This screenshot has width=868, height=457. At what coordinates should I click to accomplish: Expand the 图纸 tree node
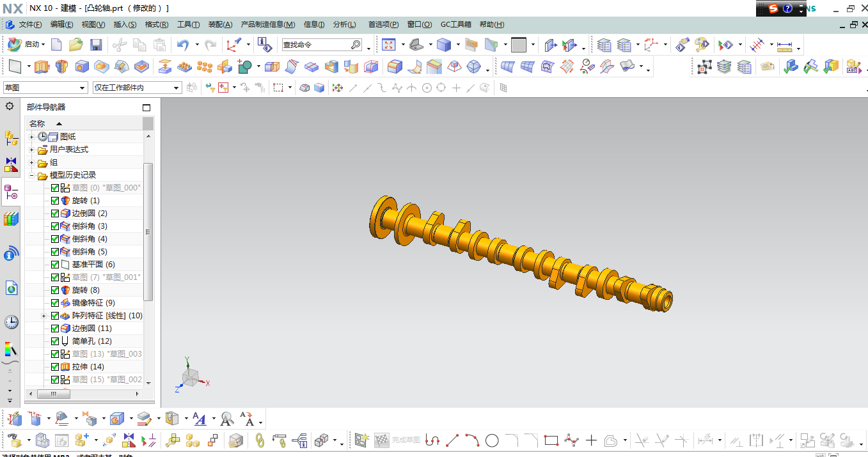(x=32, y=137)
